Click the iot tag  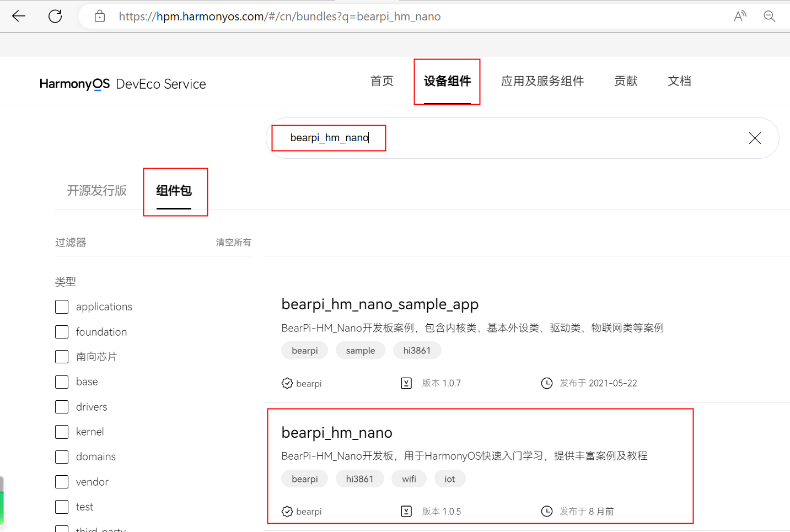click(450, 479)
